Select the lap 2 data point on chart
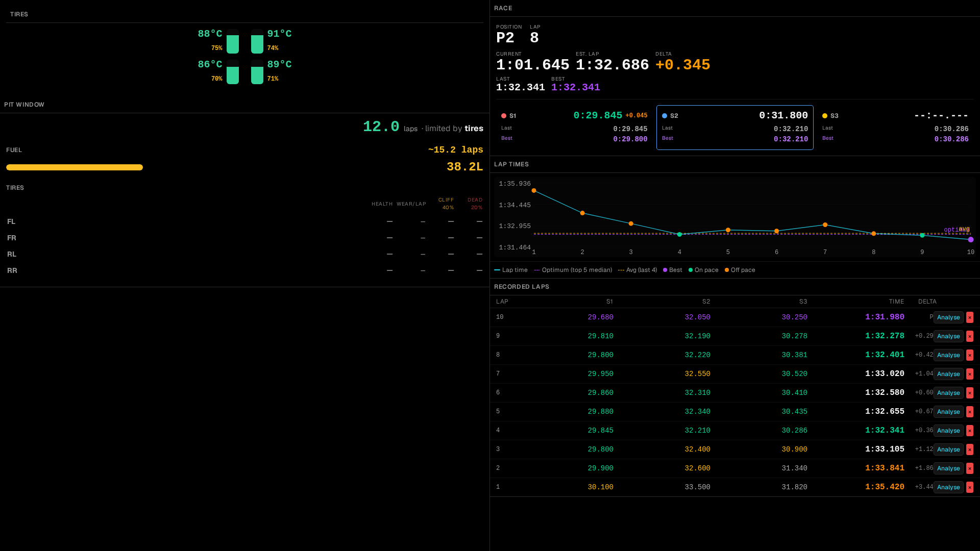 pyautogui.click(x=582, y=213)
